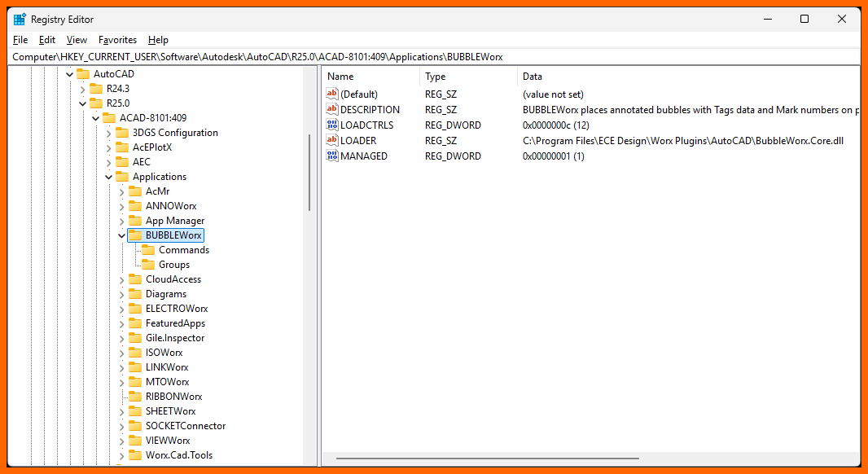
Task: Select the R25.0 folder icon
Action: click(96, 103)
